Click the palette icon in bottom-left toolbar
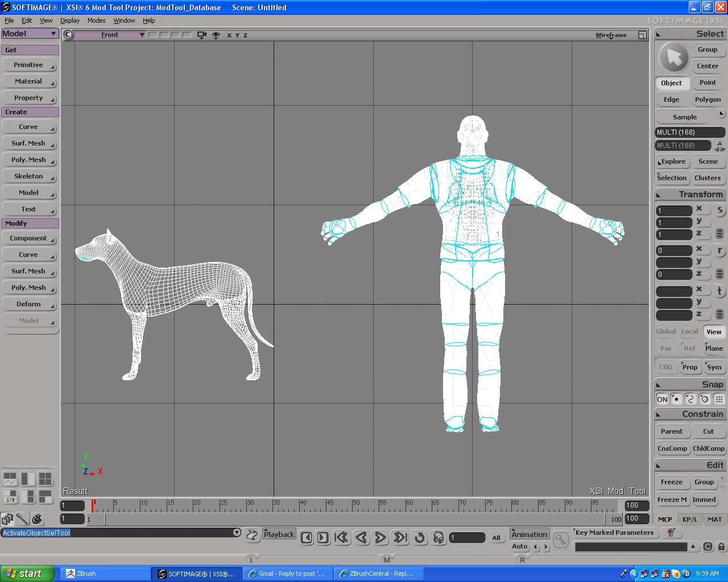This screenshot has width=728, height=582. (x=37, y=519)
